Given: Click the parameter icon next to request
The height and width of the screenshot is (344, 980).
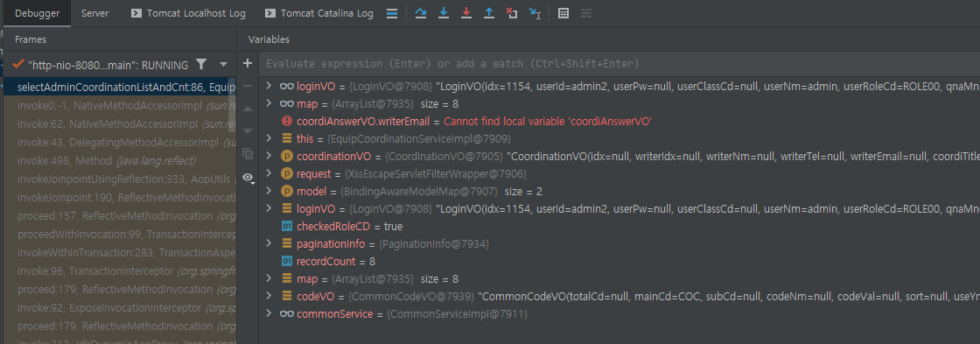Looking at the screenshot, I should point(287,173).
